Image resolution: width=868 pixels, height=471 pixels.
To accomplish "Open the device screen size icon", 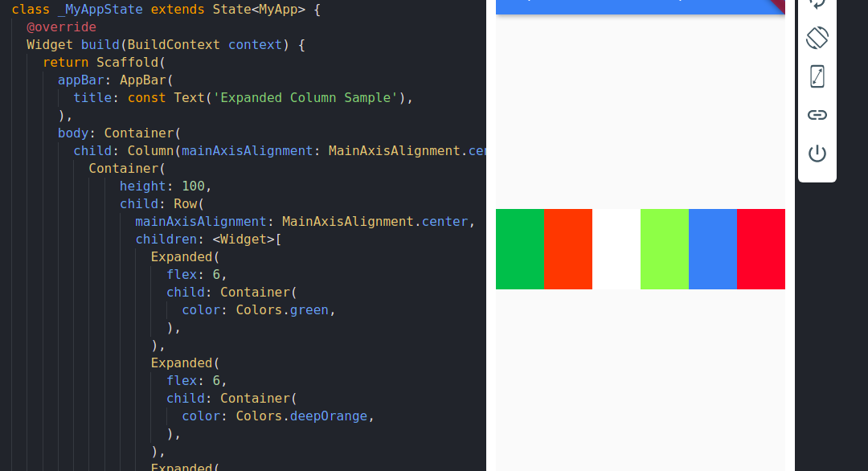I will 817,76.
